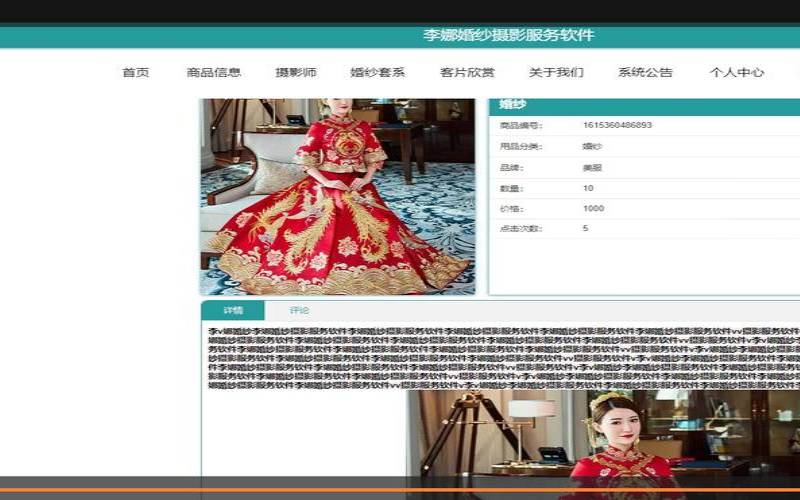Click the 点击次数 label
The height and width of the screenshot is (500, 800).
[521, 229]
